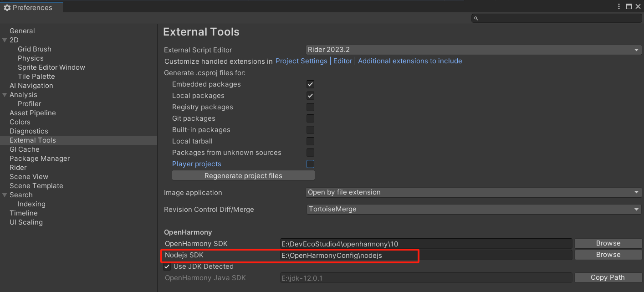This screenshot has width=644, height=292.
Task: Click the Preferences gear tab icon
Action: [7, 8]
